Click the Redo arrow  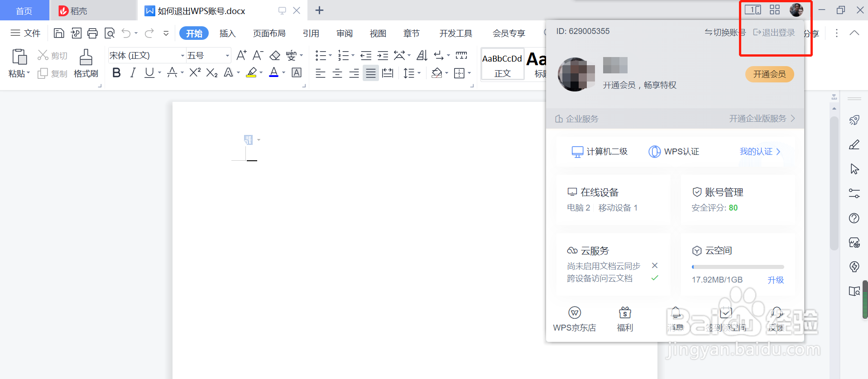149,33
